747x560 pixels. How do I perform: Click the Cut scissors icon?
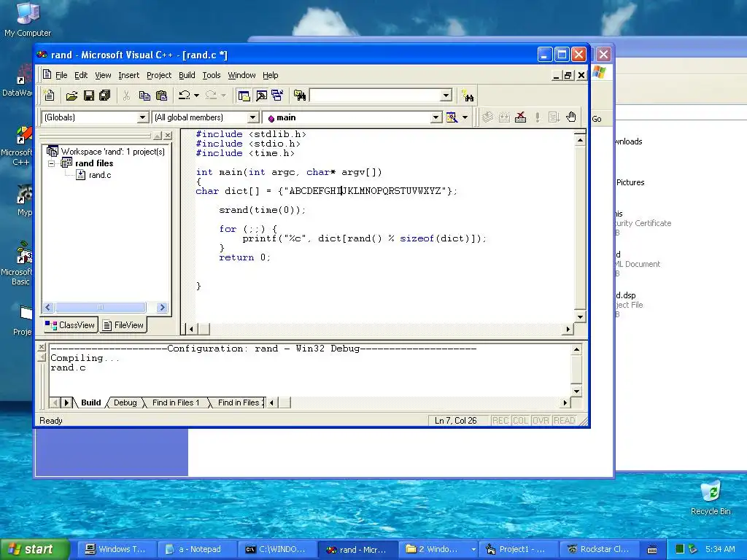click(x=127, y=96)
